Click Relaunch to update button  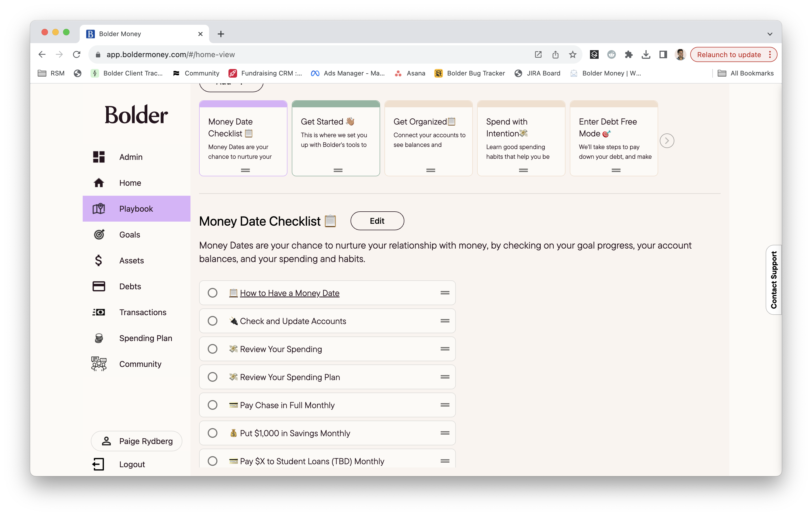[x=729, y=54]
